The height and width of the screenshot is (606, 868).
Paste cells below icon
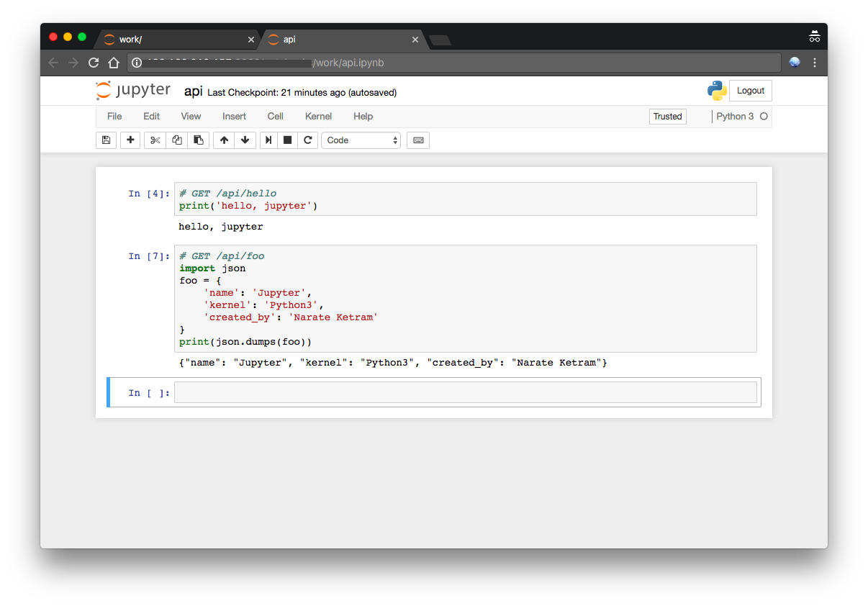tap(199, 140)
